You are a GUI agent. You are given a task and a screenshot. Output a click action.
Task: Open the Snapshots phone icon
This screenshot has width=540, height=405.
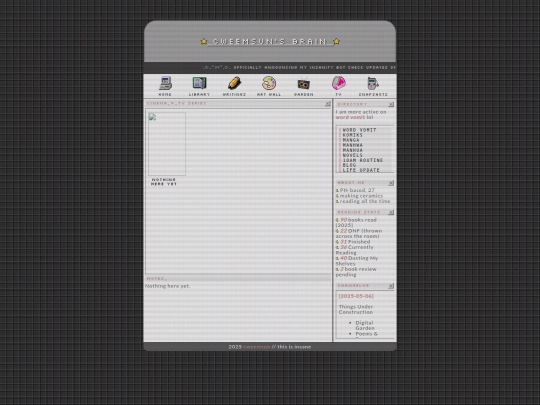point(373,84)
